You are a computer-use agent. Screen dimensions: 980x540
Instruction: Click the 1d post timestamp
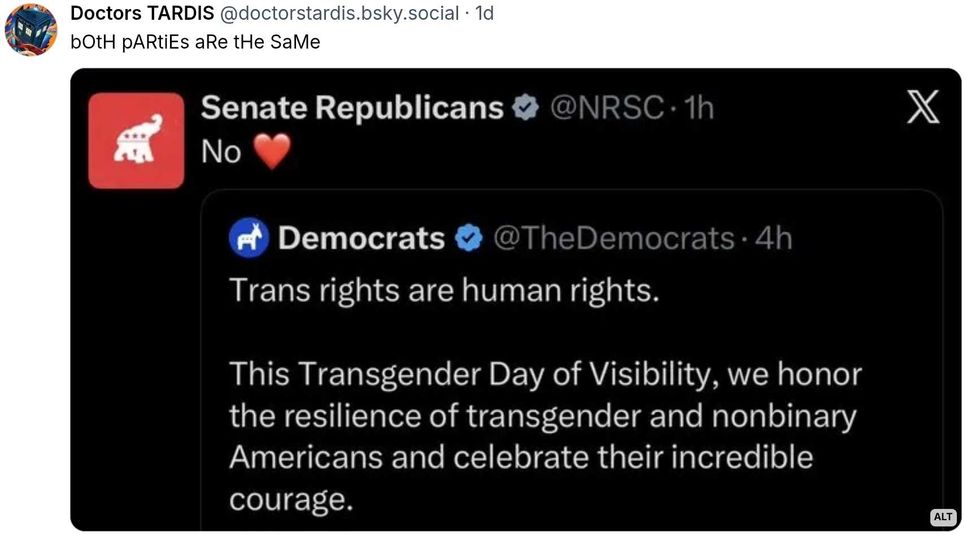(484, 14)
